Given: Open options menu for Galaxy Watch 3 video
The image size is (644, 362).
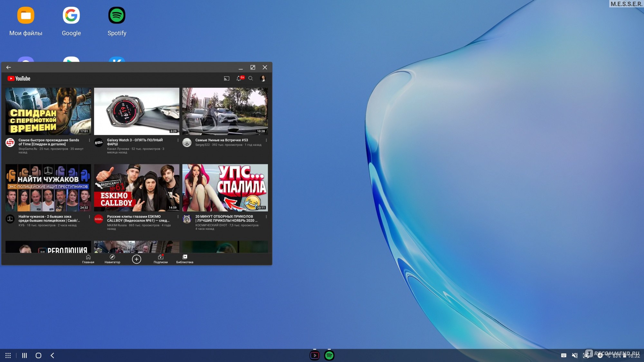Looking at the screenshot, I should click(x=178, y=140).
